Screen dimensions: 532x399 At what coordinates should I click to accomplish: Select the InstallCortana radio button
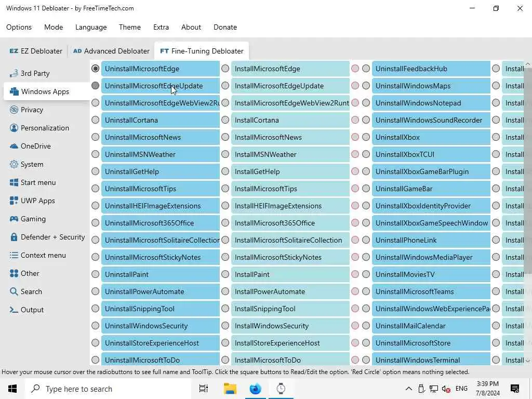[x=225, y=120]
